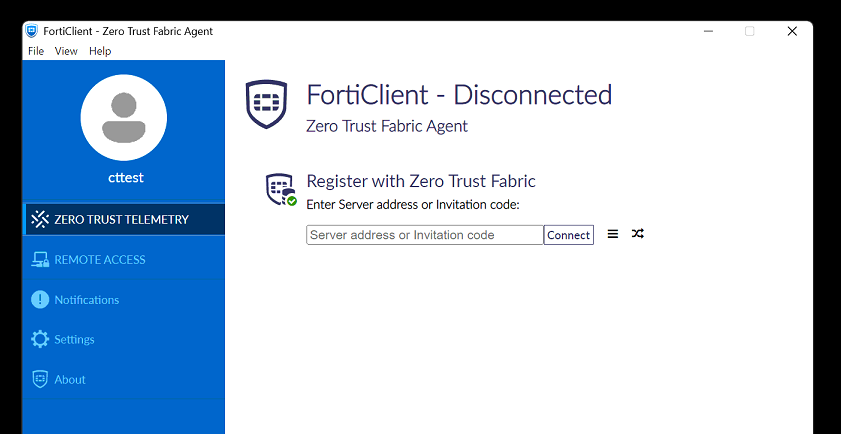Open the View menu
Image resolution: width=841 pixels, height=434 pixels.
point(66,51)
